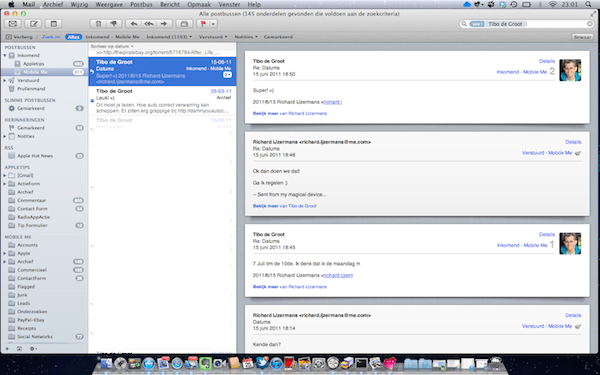
Task: Enter full screen with the arrows icon at top right
Action: pos(593,14)
